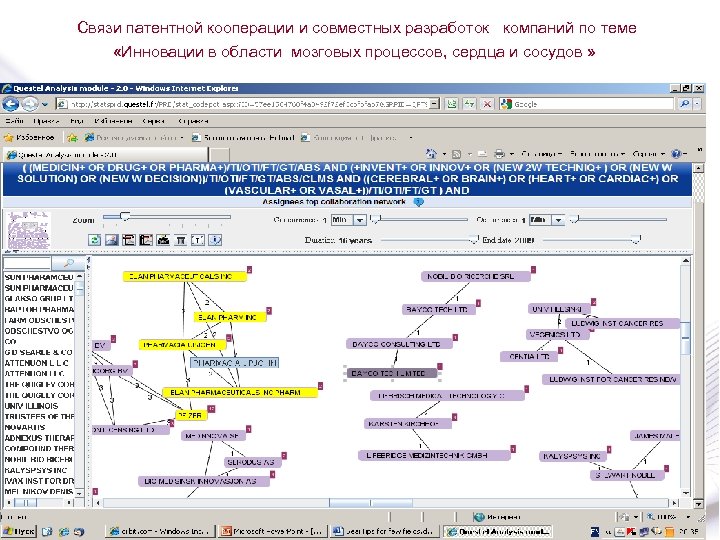Viewport: 720px width, 540px height.
Task: Click the End date slider handle
Action: click(636, 239)
